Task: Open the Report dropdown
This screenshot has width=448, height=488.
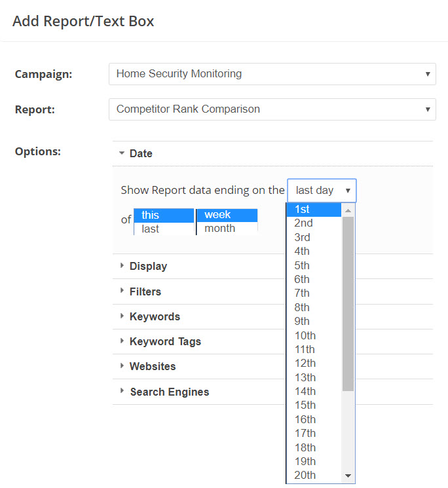Action: click(272, 109)
